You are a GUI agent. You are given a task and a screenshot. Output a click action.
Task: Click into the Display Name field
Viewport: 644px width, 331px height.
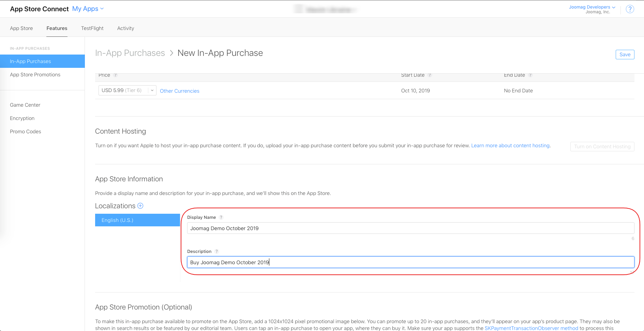[410, 228]
